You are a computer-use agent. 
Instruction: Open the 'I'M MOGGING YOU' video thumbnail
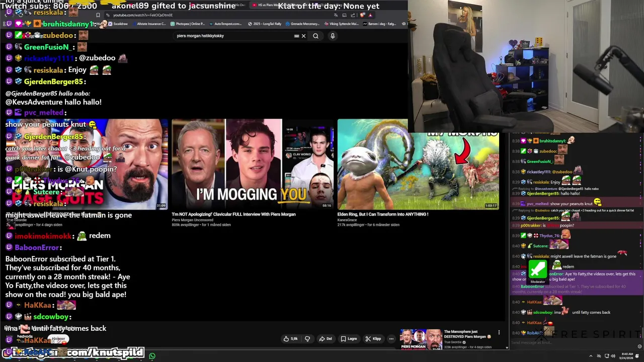point(253,164)
